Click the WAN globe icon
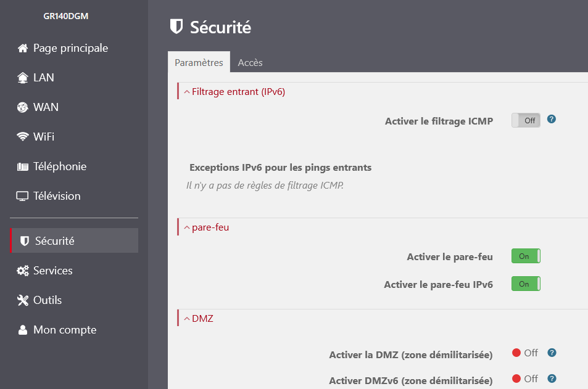The image size is (588, 389). [23, 107]
